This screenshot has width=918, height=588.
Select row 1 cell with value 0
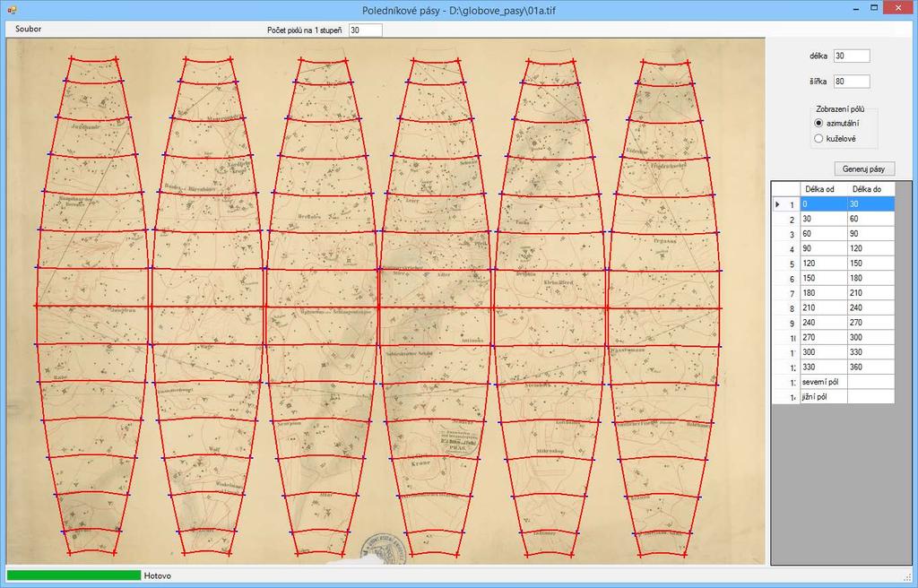point(823,203)
